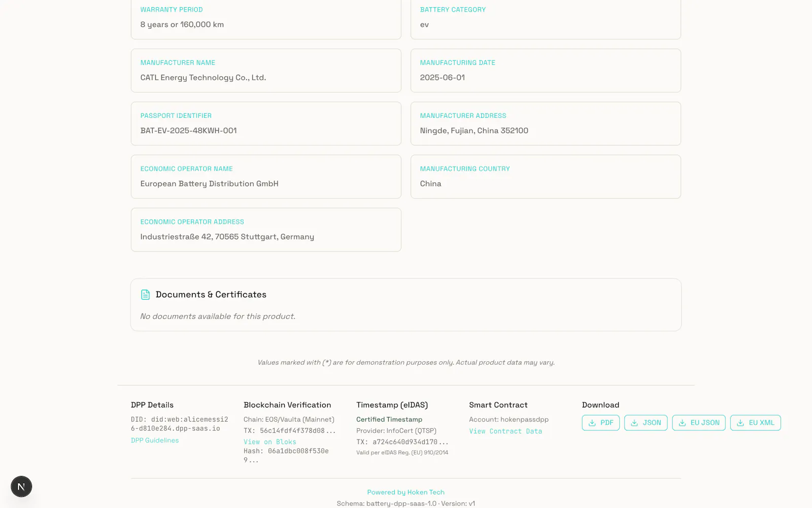Open the DPP Guidelines link
The width and height of the screenshot is (812, 508).
(155, 440)
